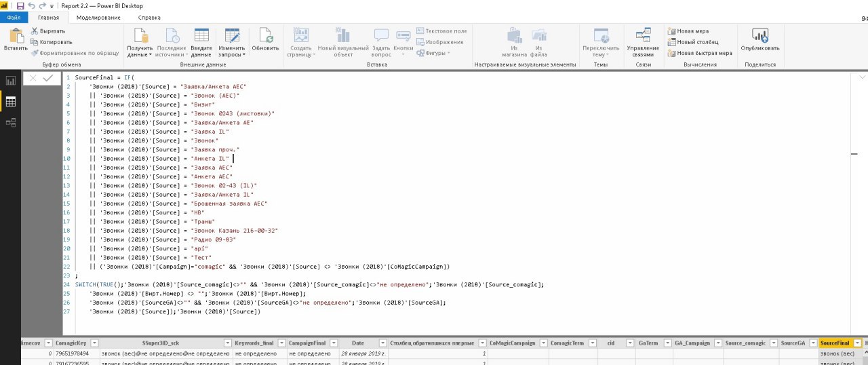Switch to Report view in left sidebar
868x365 pixels.
(x=11, y=81)
